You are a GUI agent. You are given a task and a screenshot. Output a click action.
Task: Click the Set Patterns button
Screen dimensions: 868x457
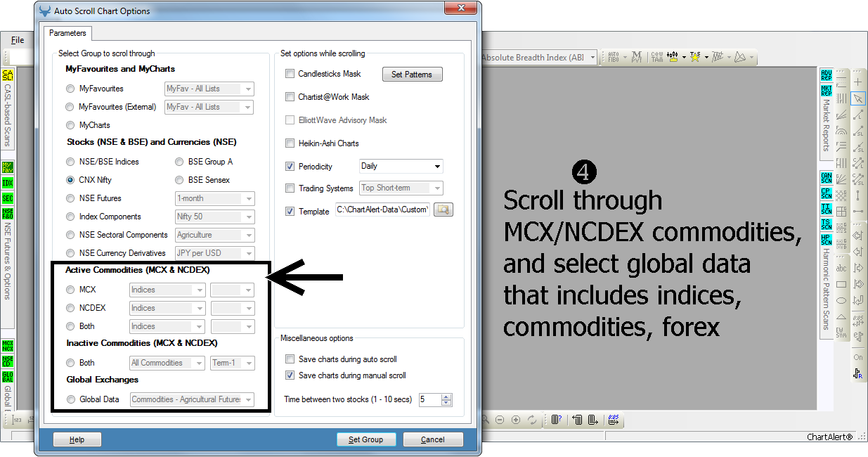[412, 74]
